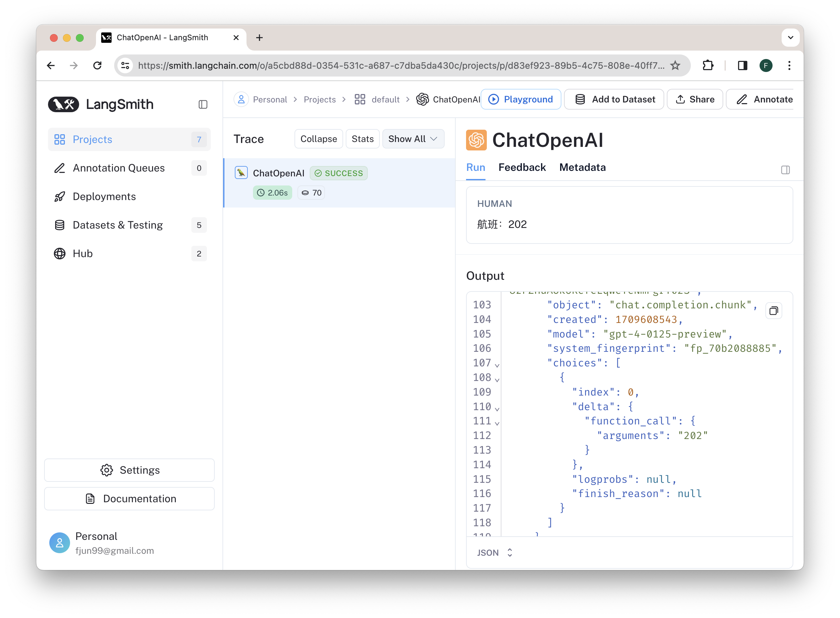
Task: Go forward in browser
Action: [74, 65]
